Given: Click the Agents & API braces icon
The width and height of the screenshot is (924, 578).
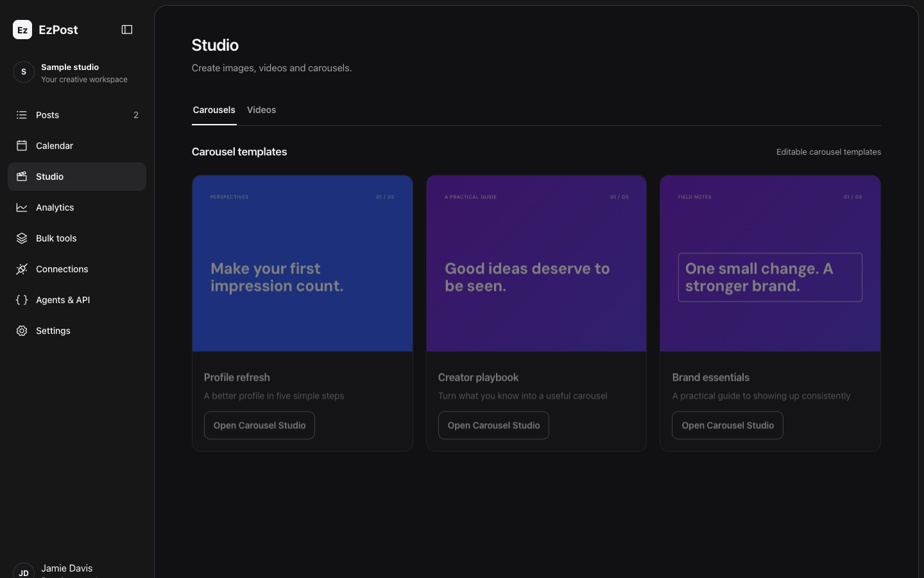Looking at the screenshot, I should point(22,300).
